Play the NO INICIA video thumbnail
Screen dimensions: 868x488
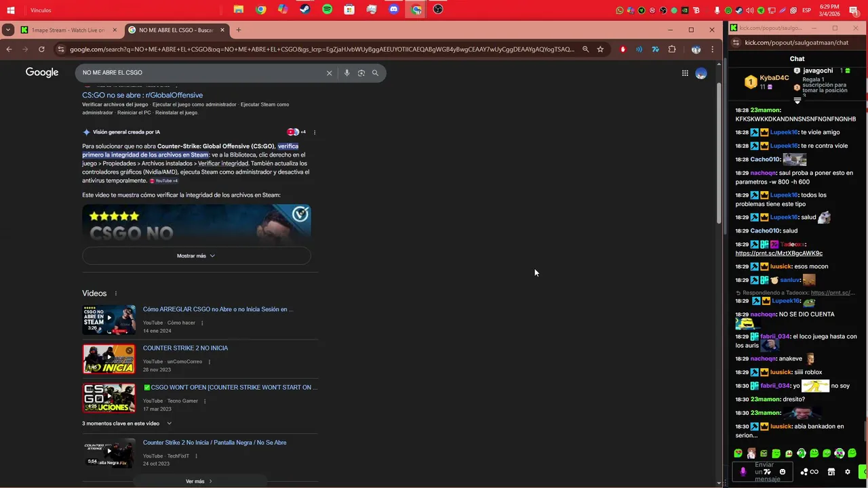(x=108, y=359)
